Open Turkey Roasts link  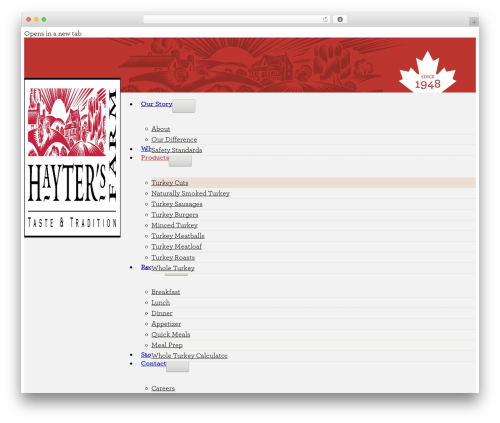click(x=173, y=257)
